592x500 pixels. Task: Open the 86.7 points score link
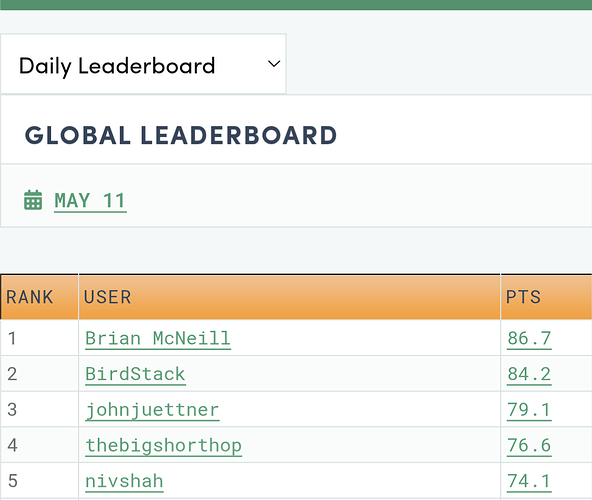tap(529, 338)
